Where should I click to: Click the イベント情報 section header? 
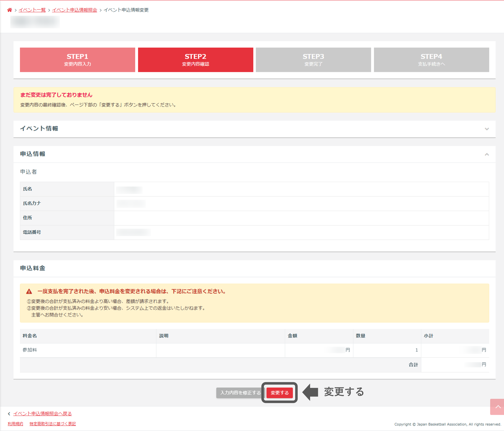(39, 128)
